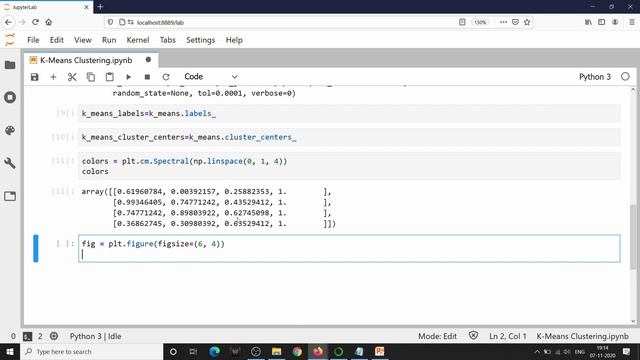Image resolution: width=640 pixels, height=360 pixels.
Task: Click the JupyterLab logo icon
Action: 9,40
